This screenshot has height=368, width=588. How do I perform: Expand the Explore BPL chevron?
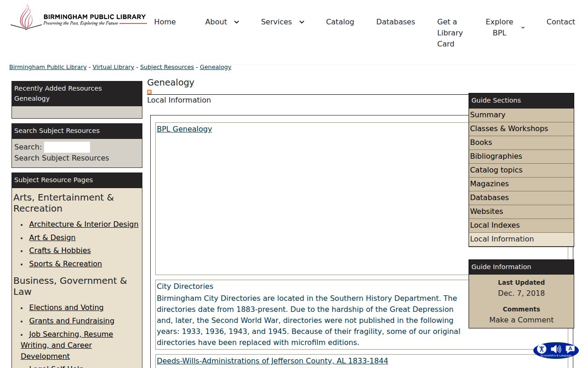click(x=523, y=28)
